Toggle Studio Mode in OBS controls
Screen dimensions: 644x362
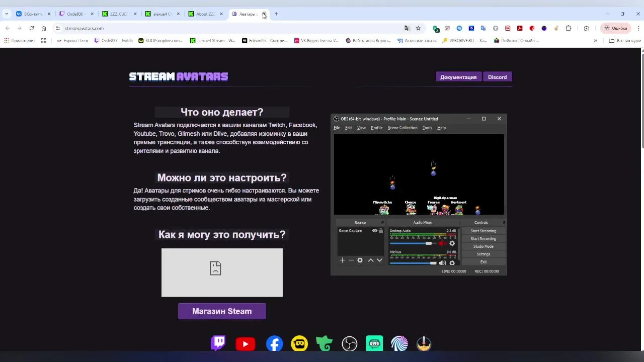click(483, 246)
